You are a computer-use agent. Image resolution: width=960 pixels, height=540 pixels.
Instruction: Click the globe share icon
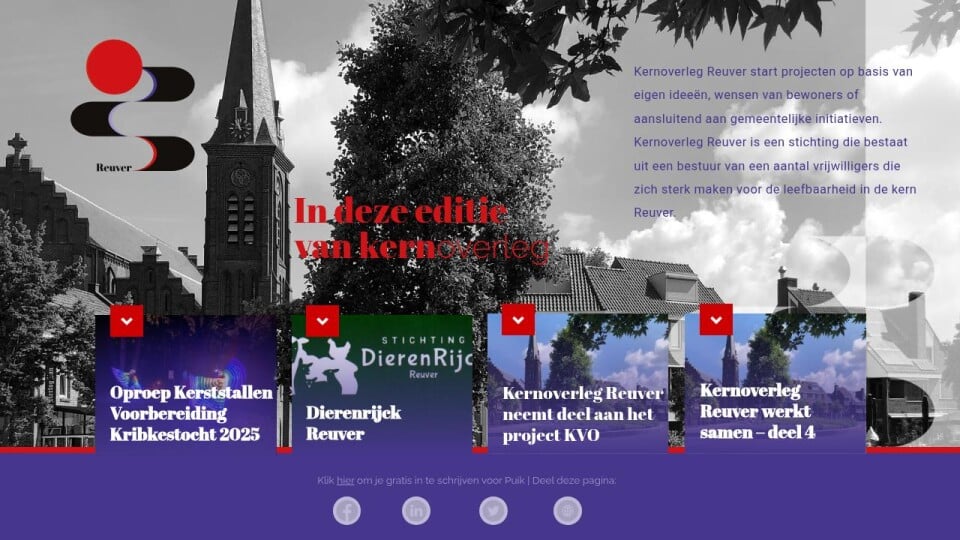point(568,511)
